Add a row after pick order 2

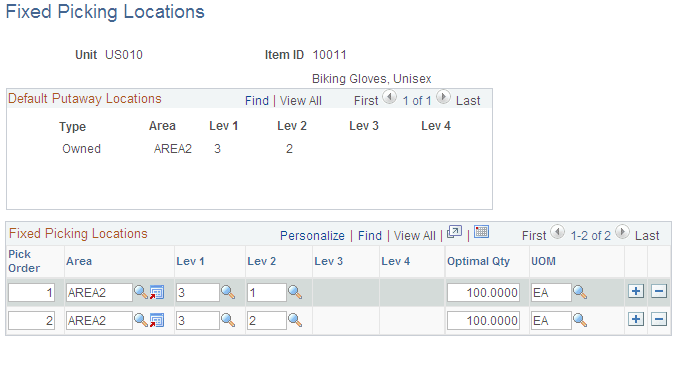pos(636,319)
